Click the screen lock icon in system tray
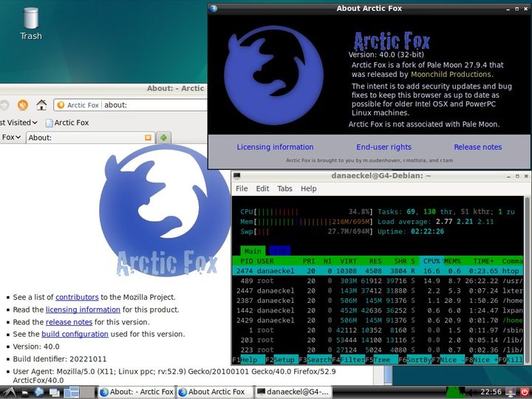 [x=511, y=392]
